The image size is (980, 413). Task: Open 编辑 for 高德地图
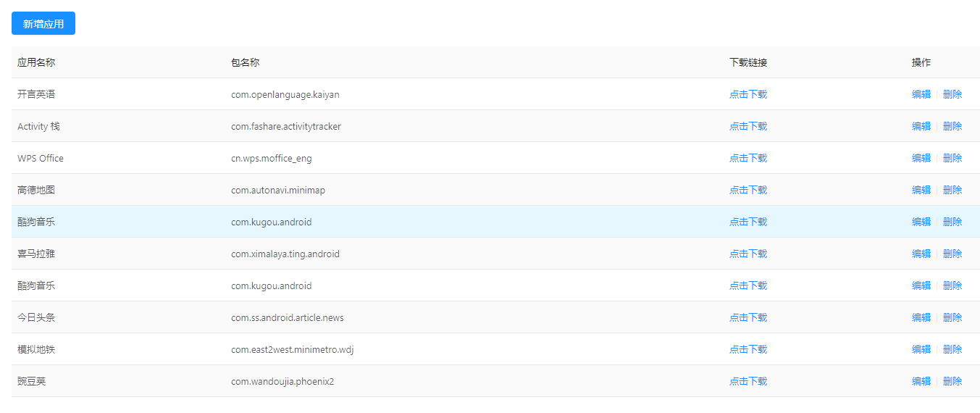click(x=921, y=190)
